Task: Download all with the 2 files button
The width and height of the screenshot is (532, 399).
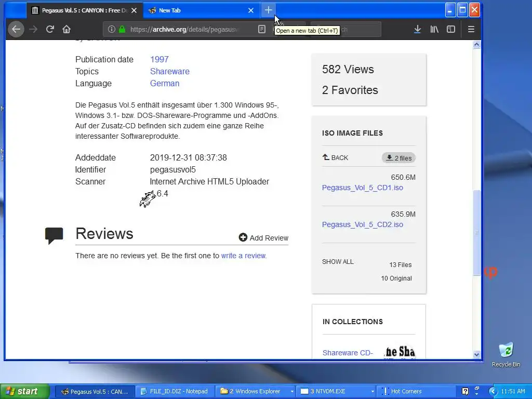Action: point(398,158)
